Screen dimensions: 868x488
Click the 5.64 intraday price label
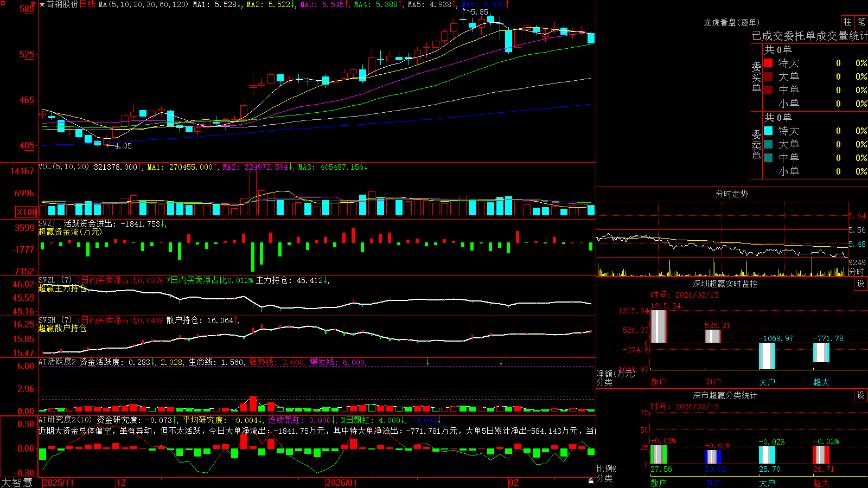click(857, 216)
